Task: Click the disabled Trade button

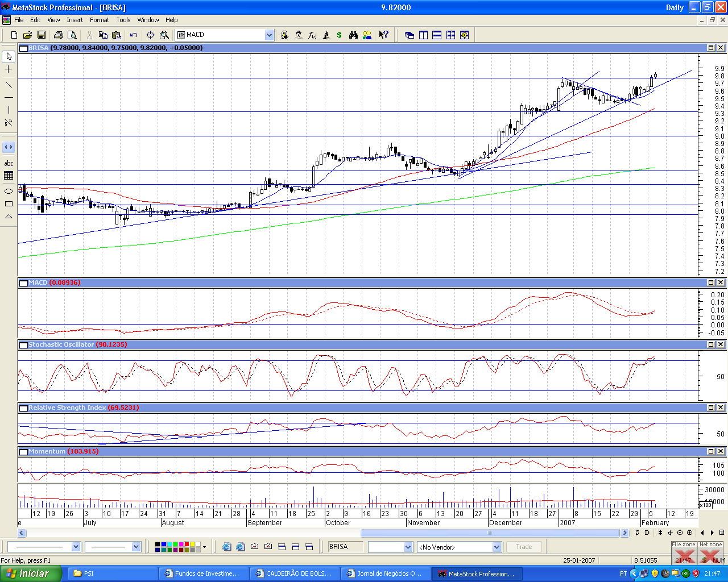Action: pos(524,547)
